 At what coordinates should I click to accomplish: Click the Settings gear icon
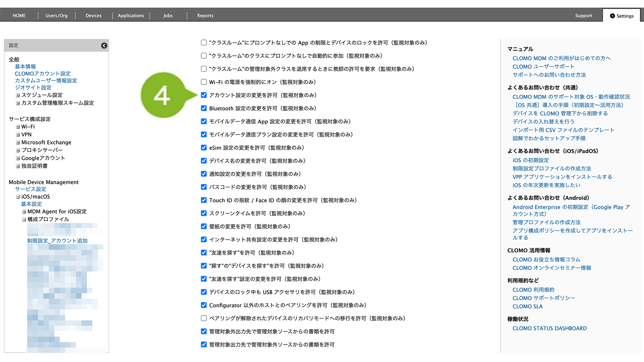click(612, 16)
